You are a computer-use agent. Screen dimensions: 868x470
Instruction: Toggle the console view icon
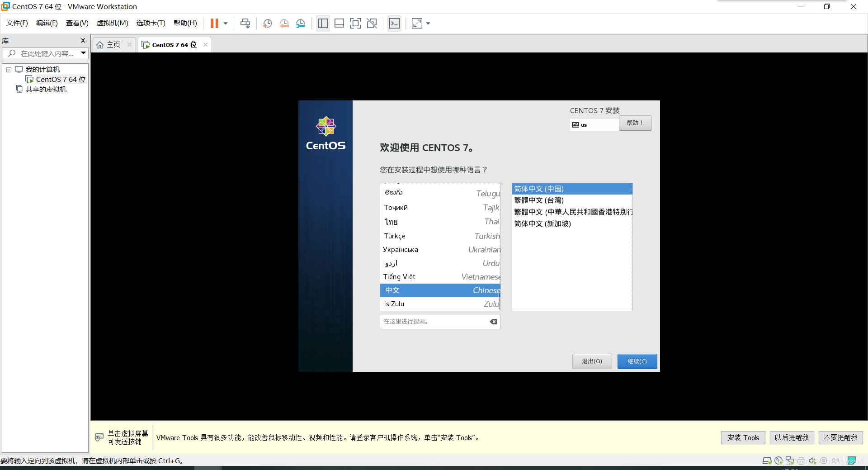click(x=395, y=24)
